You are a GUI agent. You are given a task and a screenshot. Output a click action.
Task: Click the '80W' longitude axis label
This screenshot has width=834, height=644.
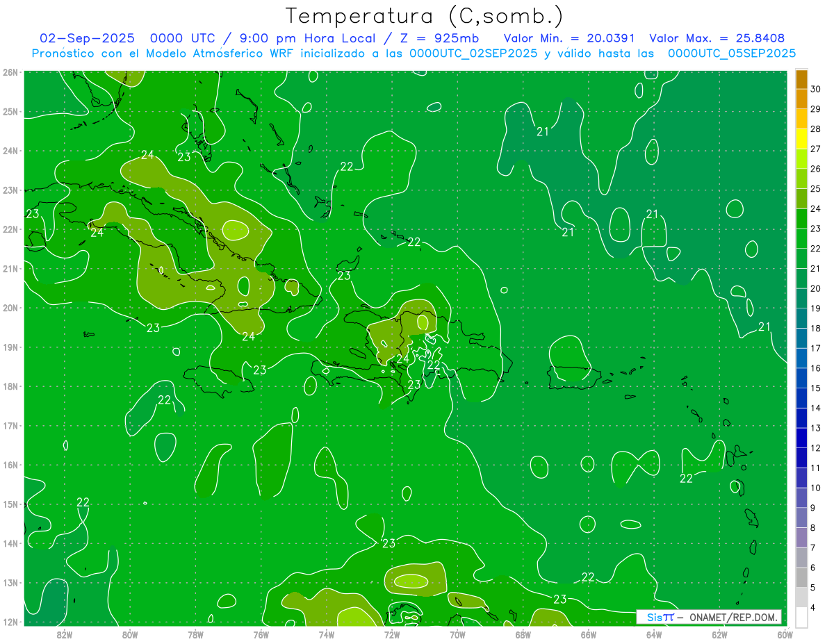pos(130,634)
